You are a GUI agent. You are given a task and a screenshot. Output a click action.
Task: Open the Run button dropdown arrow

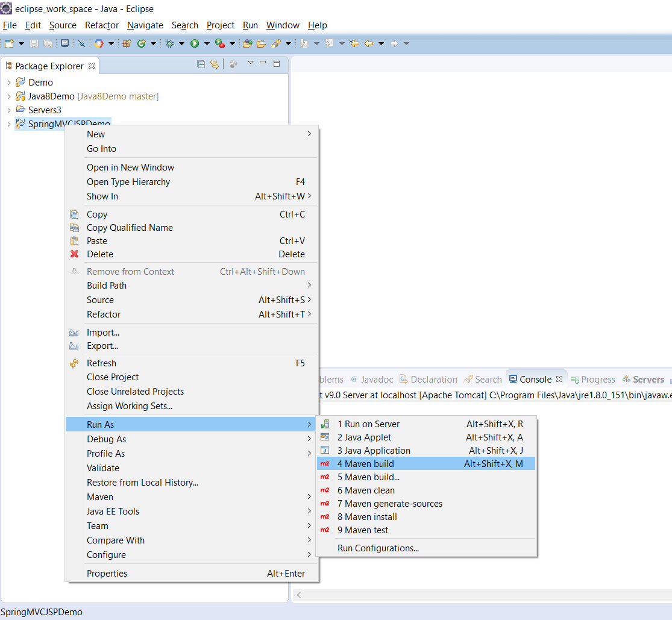[x=207, y=43]
